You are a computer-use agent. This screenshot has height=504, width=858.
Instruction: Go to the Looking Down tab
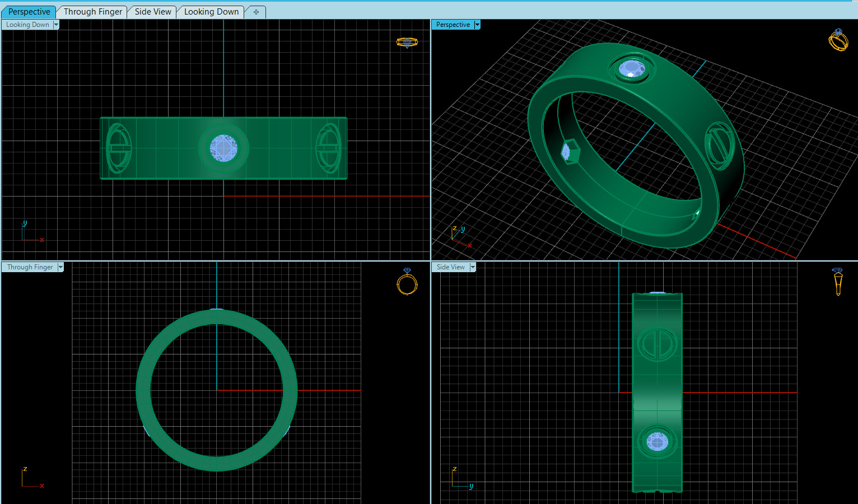211,12
